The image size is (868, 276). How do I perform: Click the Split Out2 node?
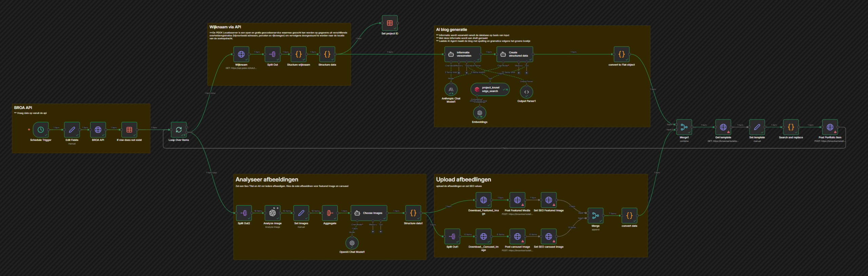244,213
